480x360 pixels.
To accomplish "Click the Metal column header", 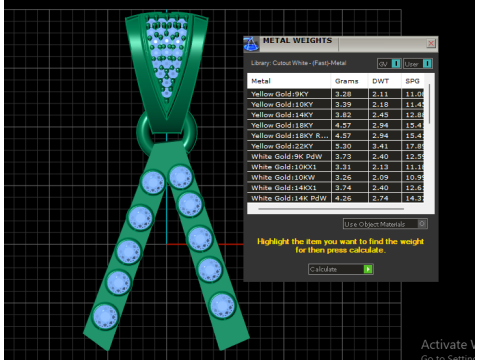I will click(x=289, y=81).
